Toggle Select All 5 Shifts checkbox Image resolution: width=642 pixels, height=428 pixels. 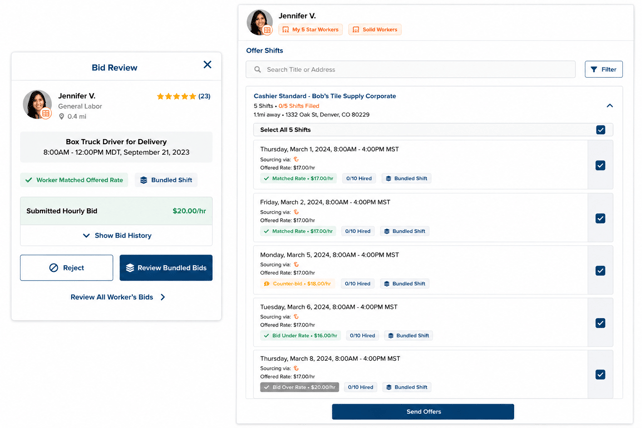point(601,130)
